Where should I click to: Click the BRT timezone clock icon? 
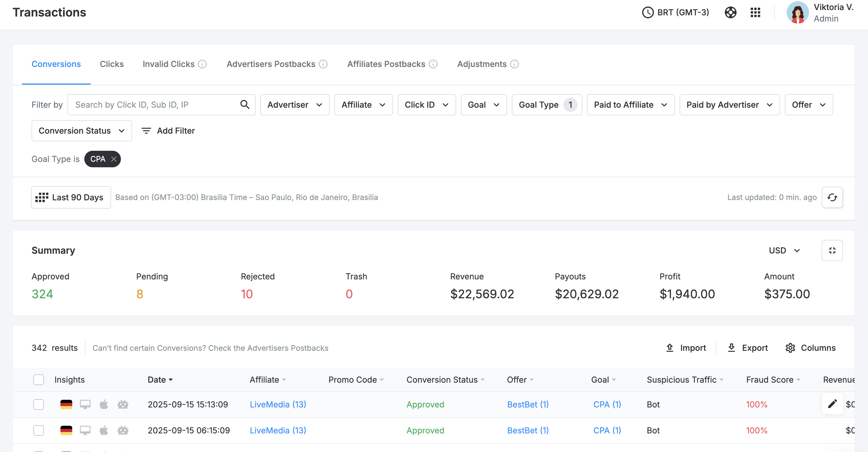pyautogui.click(x=647, y=12)
